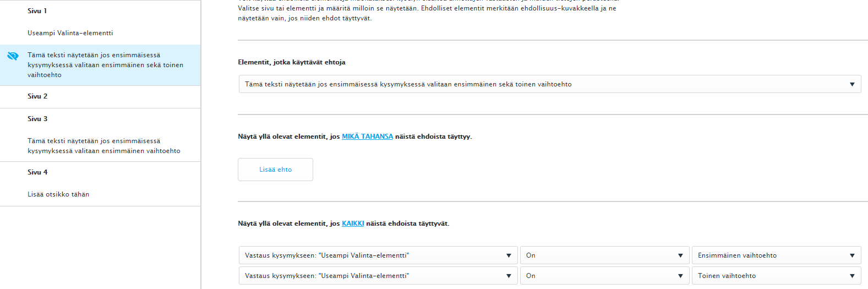Screen dimensions: 868x289
Task: Select Sivu 1 in the sidebar
Action: (37, 11)
